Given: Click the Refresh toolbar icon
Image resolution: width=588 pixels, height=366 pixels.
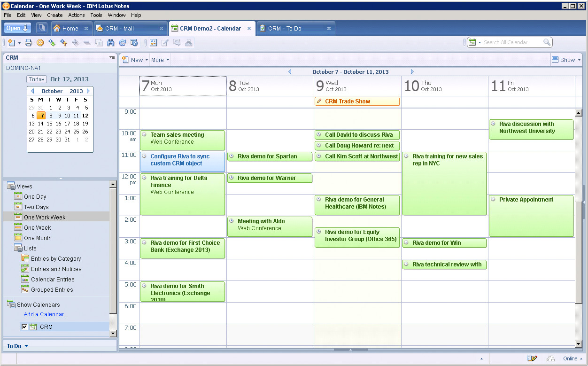Looking at the screenshot, I should tap(123, 43).
